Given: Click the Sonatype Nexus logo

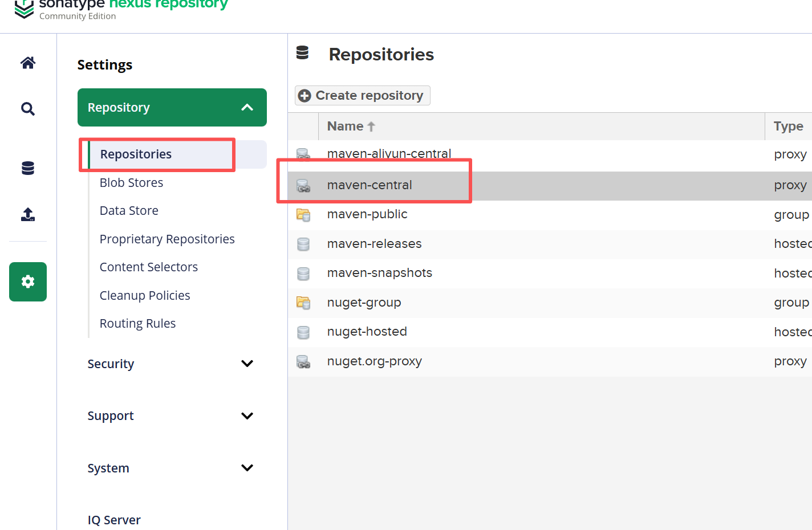Looking at the screenshot, I should pyautogui.click(x=24, y=9).
